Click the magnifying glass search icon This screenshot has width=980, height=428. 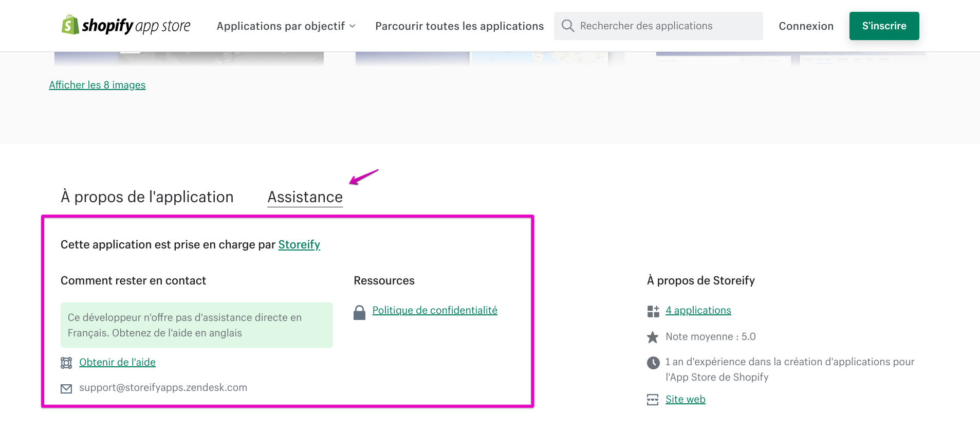click(568, 26)
